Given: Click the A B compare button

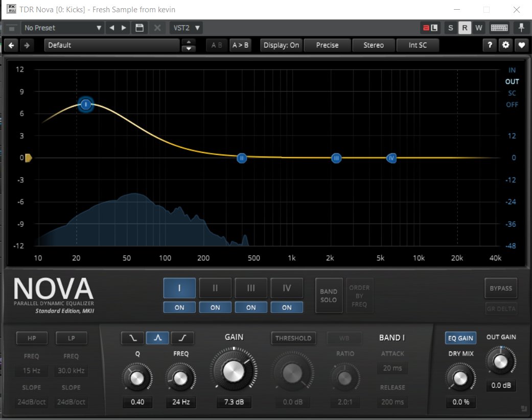Looking at the screenshot, I should point(217,45).
